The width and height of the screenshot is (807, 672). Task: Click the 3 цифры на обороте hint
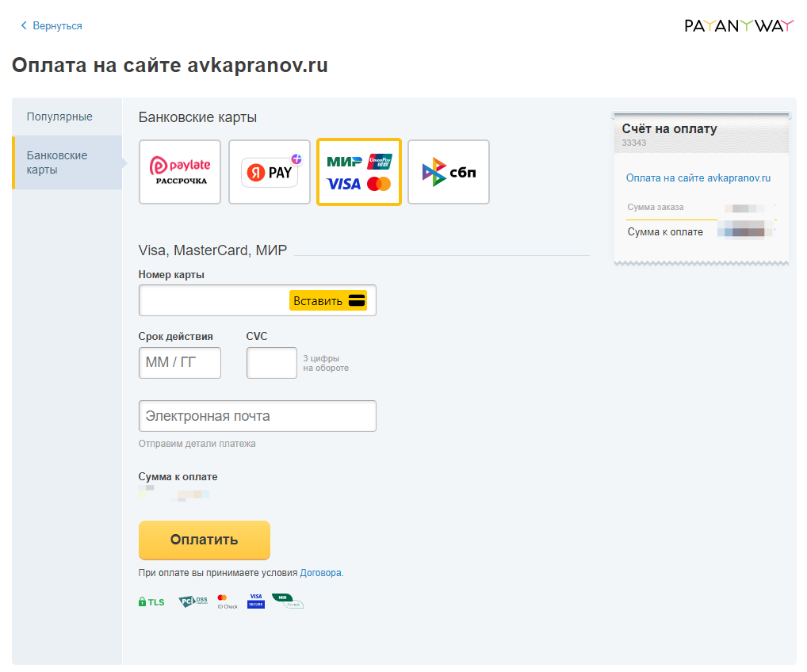[326, 363]
